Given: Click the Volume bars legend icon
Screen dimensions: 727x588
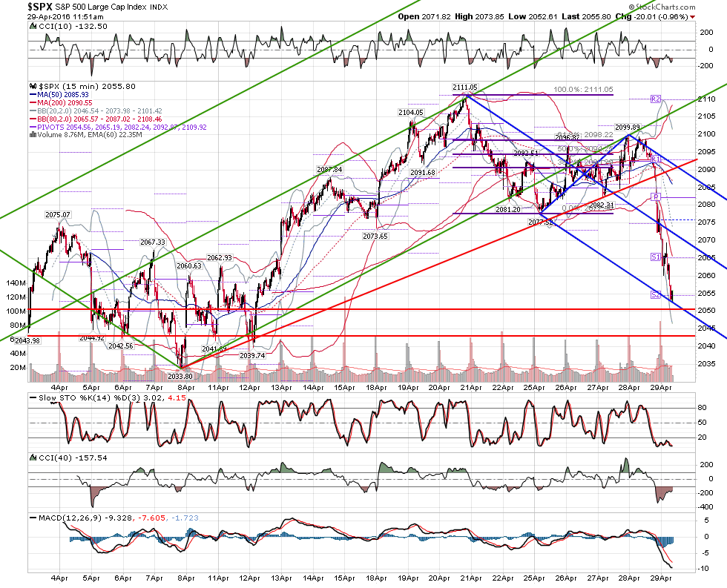Looking at the screenshot, I should click(x=33, y=135).
